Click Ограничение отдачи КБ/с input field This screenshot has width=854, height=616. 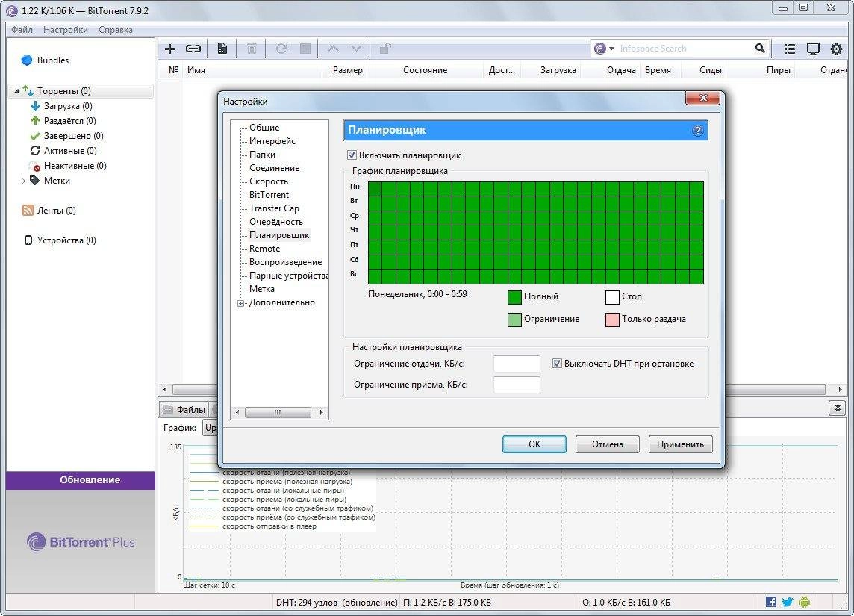(x=517, y=364)
